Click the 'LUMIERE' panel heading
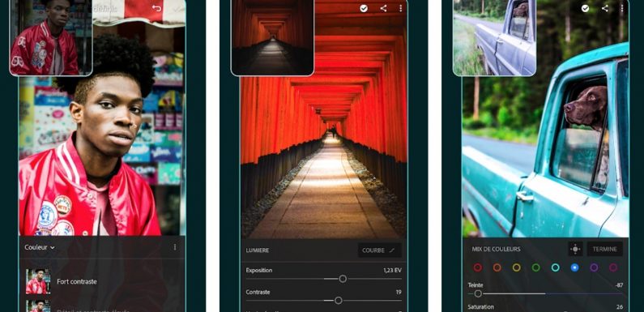The image size is (644, 312). click(258, 250)
